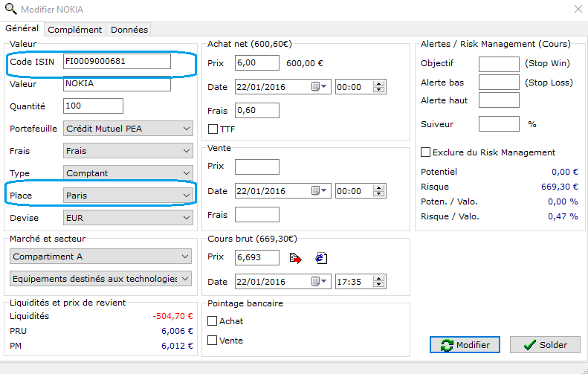
Task: Expand the Achat net date dropdown arrow
Action: (324, 87)
